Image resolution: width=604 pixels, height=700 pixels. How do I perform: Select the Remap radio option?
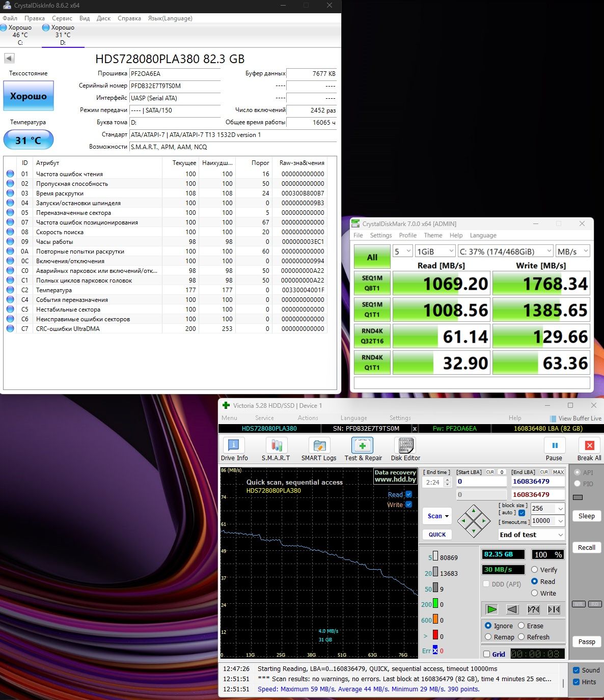click(488, 637)
